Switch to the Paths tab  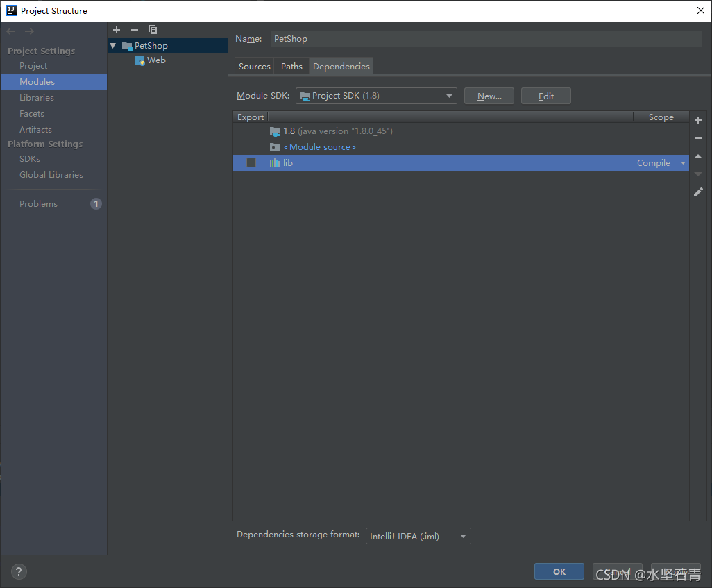(291, 67)
